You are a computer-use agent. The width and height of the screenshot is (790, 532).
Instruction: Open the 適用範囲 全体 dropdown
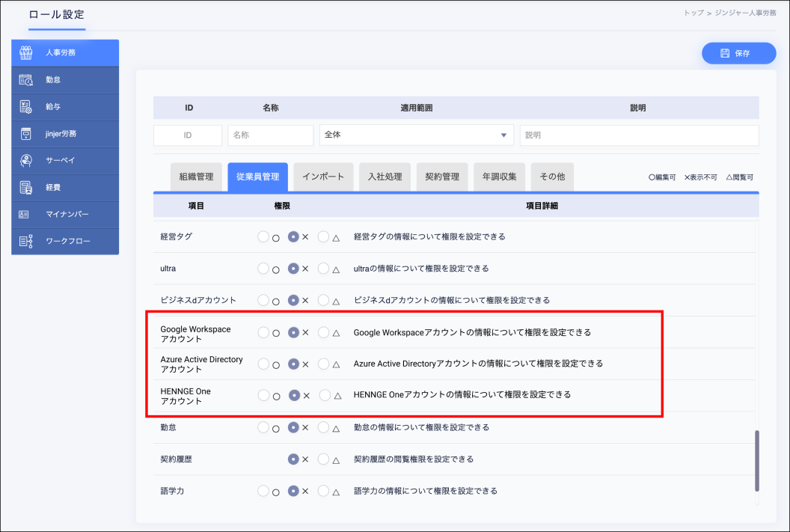click(416, 135)
